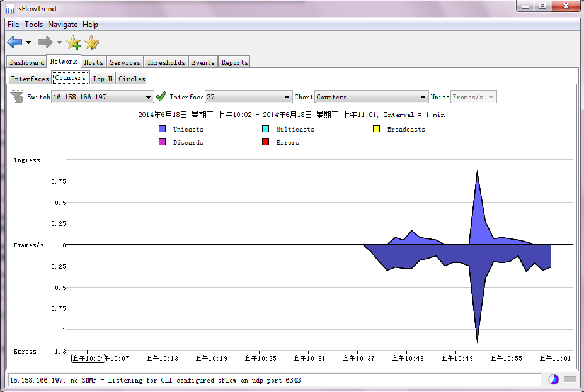The height and width of the screenshot is (392, 584).
Task: Expand the Switch dropdown 16.158.166.197
Action: [103, 97]
